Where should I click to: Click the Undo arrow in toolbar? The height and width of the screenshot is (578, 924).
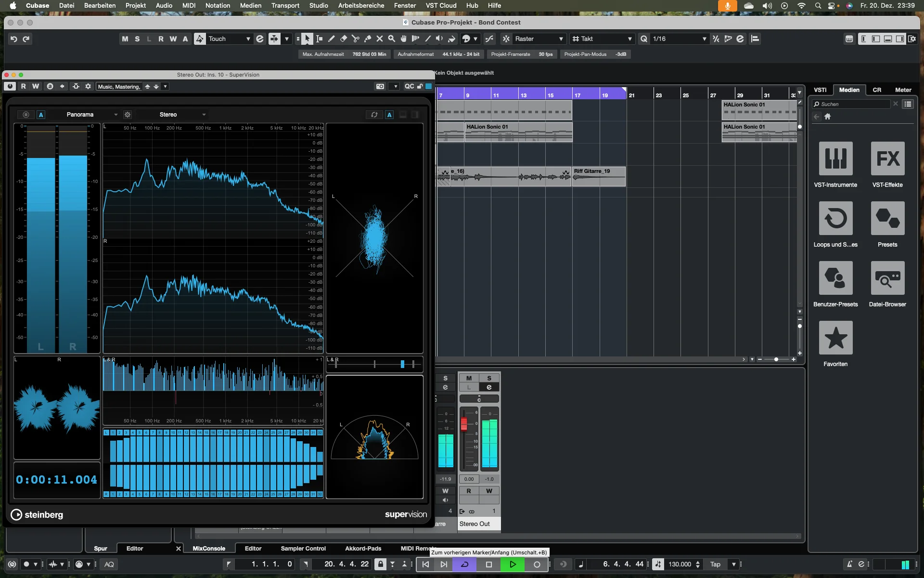[14, 39]
